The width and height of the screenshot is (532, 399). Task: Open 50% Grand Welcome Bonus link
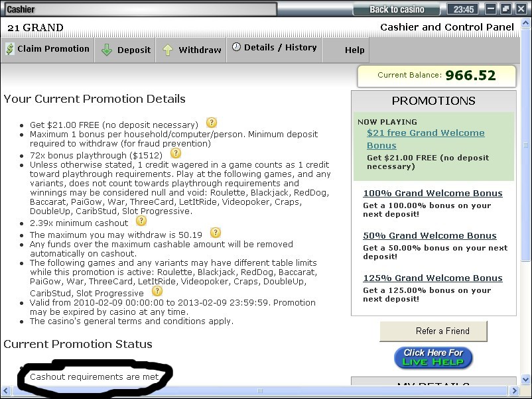[430, 235]
